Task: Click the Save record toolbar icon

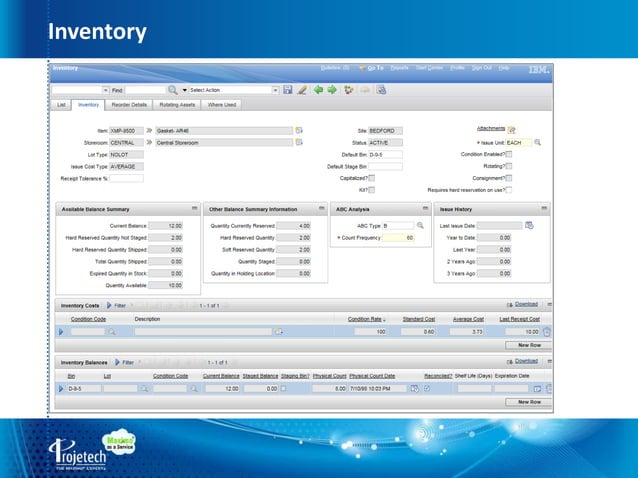Action: pos(288,89)
